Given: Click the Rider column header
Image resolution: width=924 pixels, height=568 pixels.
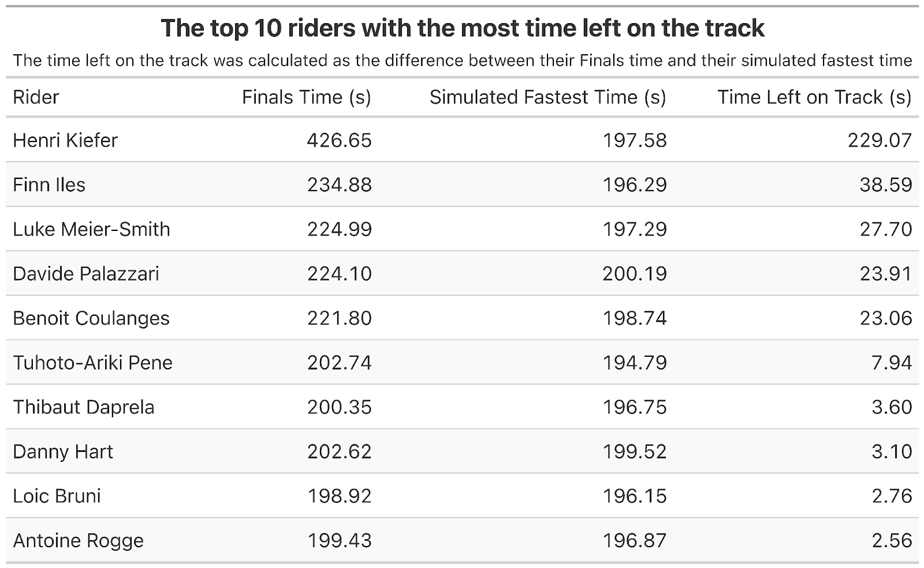Looking at the screenshot, I should pos(36,98).
